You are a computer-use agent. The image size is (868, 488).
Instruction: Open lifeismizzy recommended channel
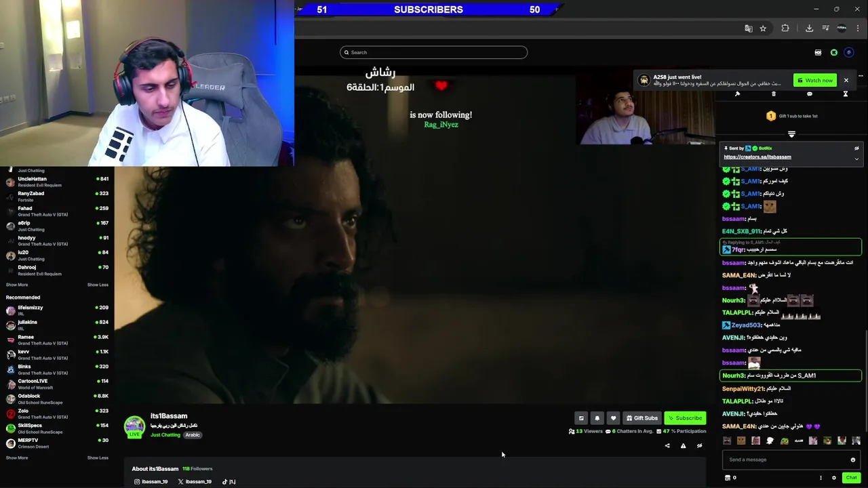click(57, 310)
